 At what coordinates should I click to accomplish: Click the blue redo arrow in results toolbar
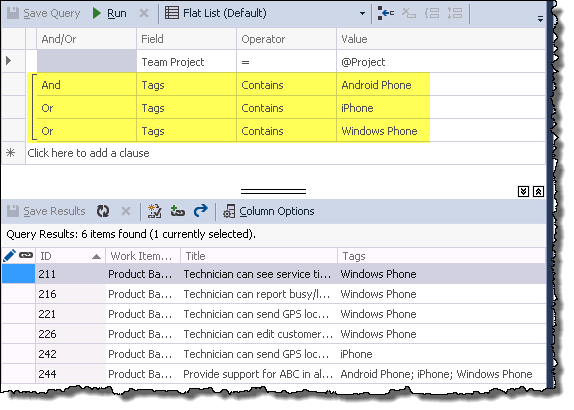coord(201,211)
